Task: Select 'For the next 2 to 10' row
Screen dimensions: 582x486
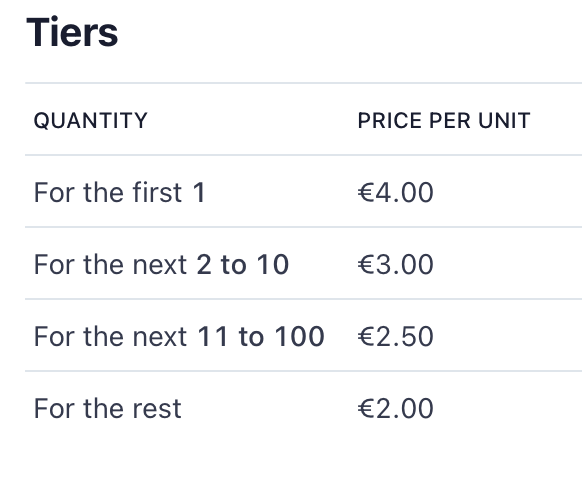Action: point(303,263)
